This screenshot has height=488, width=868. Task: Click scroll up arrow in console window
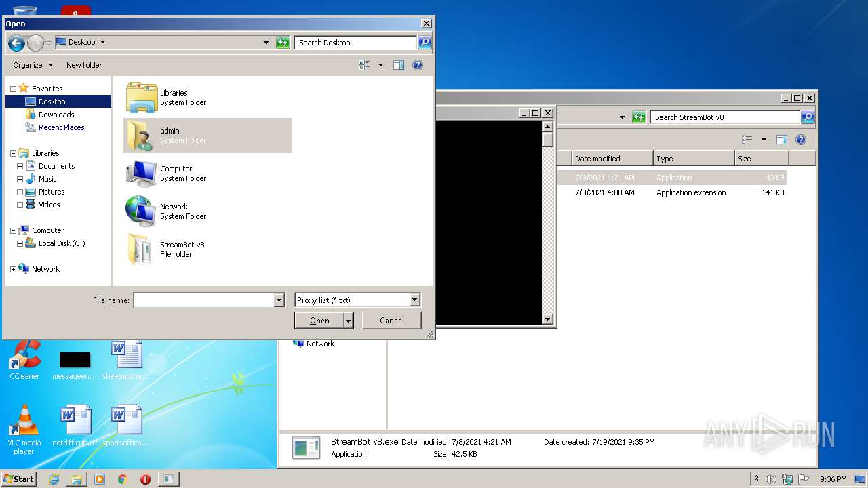[548, 126]
